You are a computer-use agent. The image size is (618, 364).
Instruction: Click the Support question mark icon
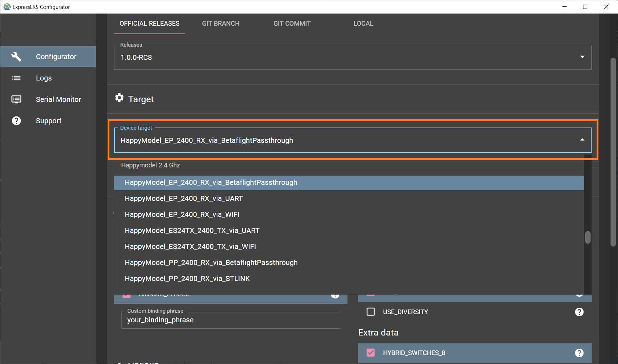pos(16,121)
